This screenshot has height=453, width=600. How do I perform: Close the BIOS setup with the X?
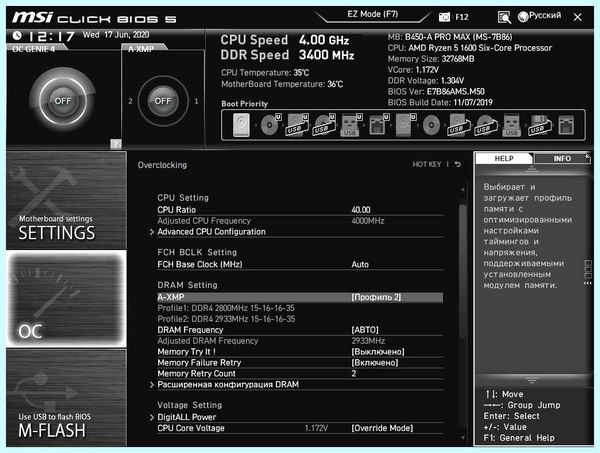pyautogui.click(x=577, y=17)
